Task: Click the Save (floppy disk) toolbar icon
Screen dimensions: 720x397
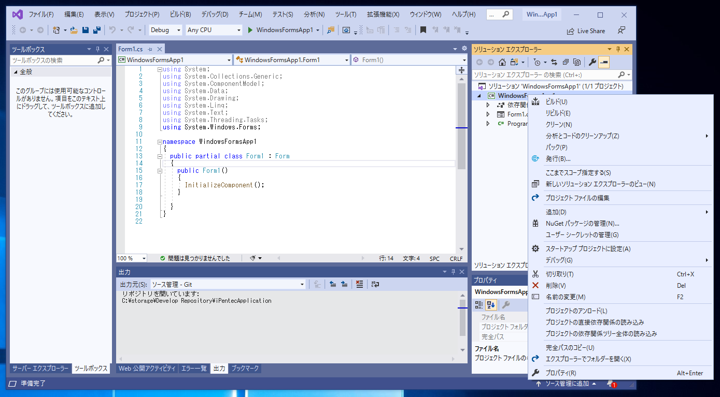Action: coord(85,30)
